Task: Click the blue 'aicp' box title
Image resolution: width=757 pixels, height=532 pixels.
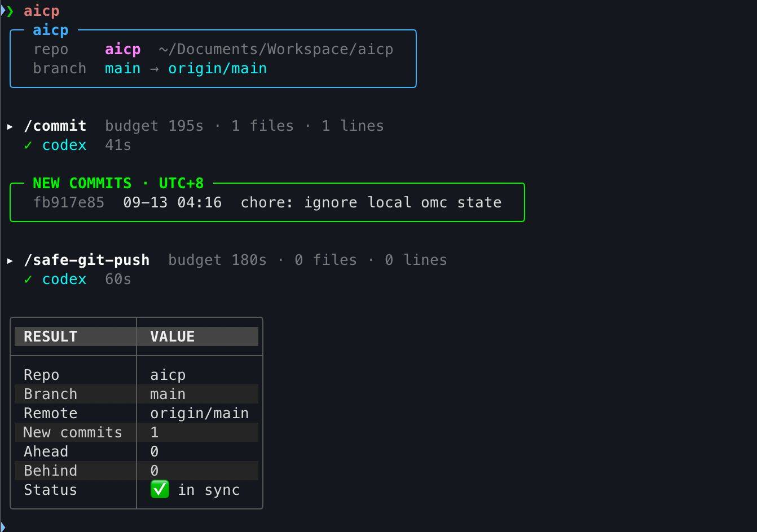Action: click(50, 30)
